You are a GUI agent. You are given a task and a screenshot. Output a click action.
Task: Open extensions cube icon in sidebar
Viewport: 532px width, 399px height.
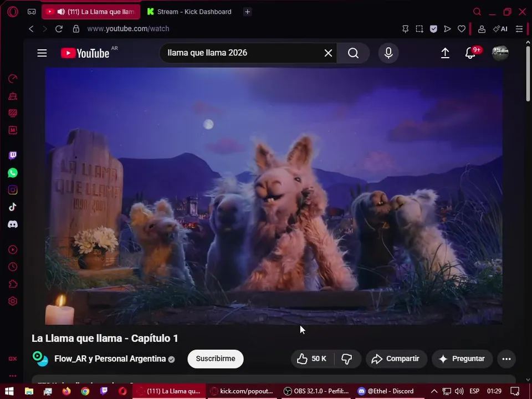click(13, 284)
